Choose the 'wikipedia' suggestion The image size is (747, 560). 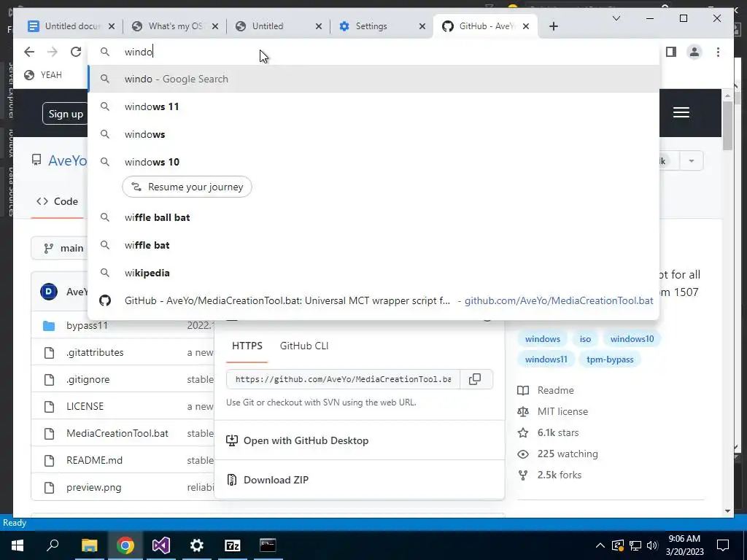point(374,273)
